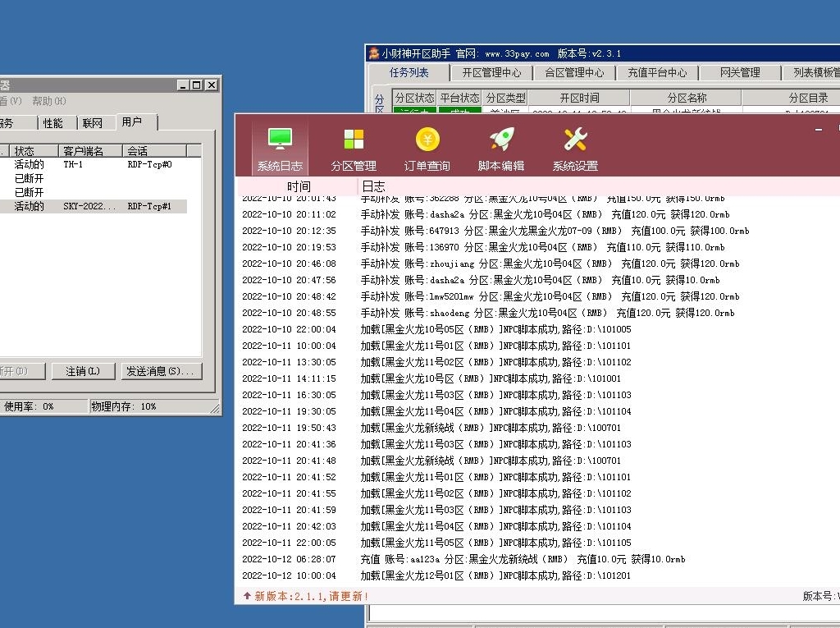840x628 pixels.
Task: Switch to the 开区管理中心 tab
Action: tap(491, 72)
